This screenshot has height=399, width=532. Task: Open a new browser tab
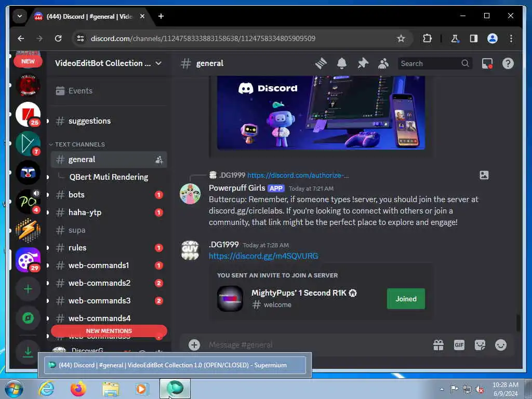tap(161, 16)
